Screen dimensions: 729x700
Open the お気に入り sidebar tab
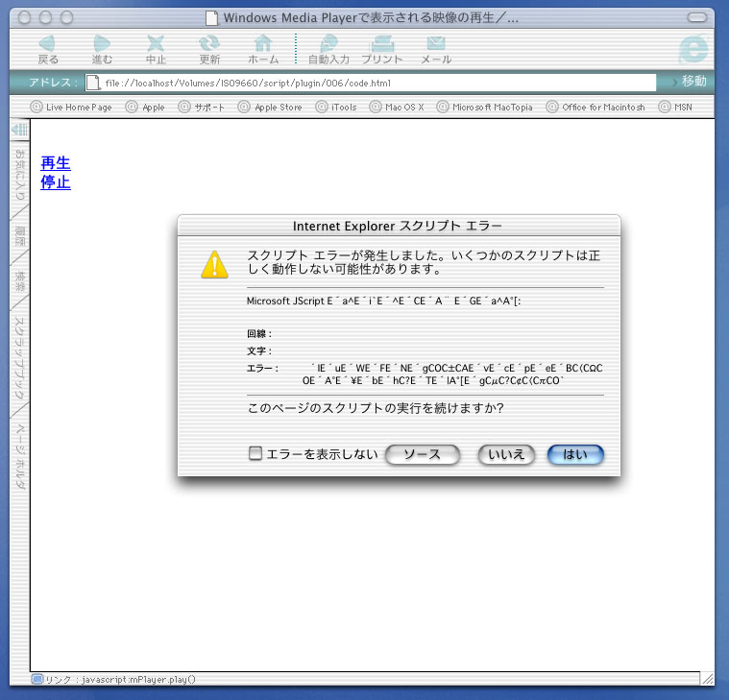pyautogui.click(x=19, y=175)
